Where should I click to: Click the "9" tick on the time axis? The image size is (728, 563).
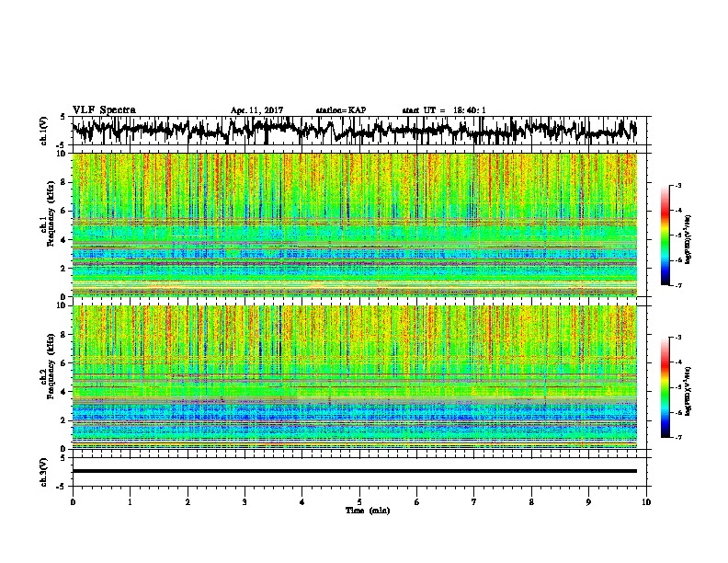(588, 502)
